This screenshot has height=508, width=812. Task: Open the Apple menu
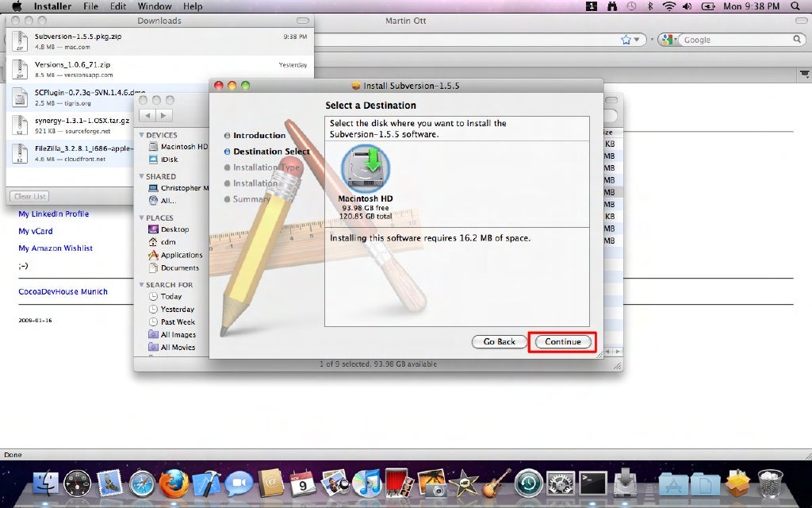click(x=17, y=6)
